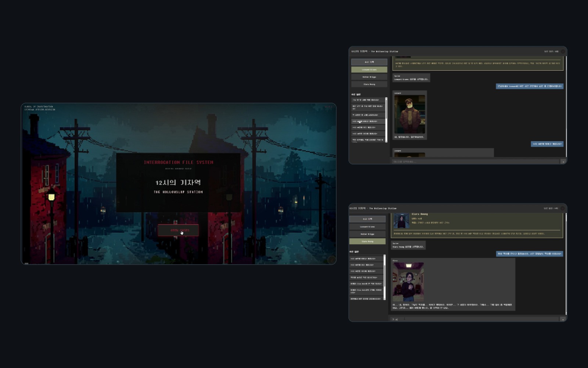This screenshot has height=368, width=588.
Task: Select Walter Briggs suspect in top window
Action: click(369, 77)
